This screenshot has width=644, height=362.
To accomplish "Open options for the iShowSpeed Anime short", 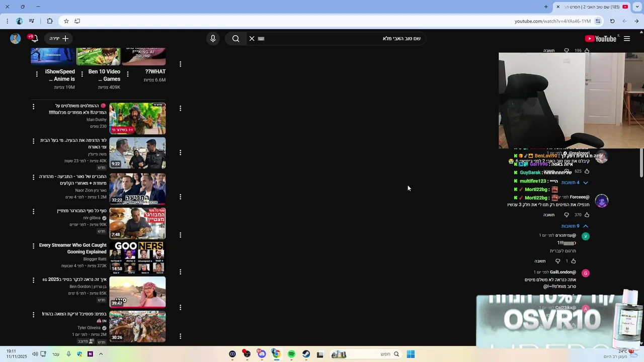I will coord(37,74).
